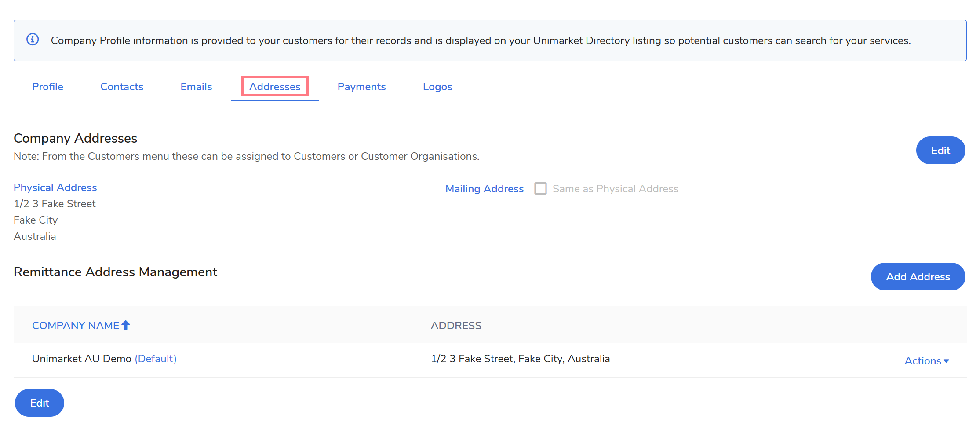Switch to the Profile tab
This screenshot has width=980, height=448.
47,87
